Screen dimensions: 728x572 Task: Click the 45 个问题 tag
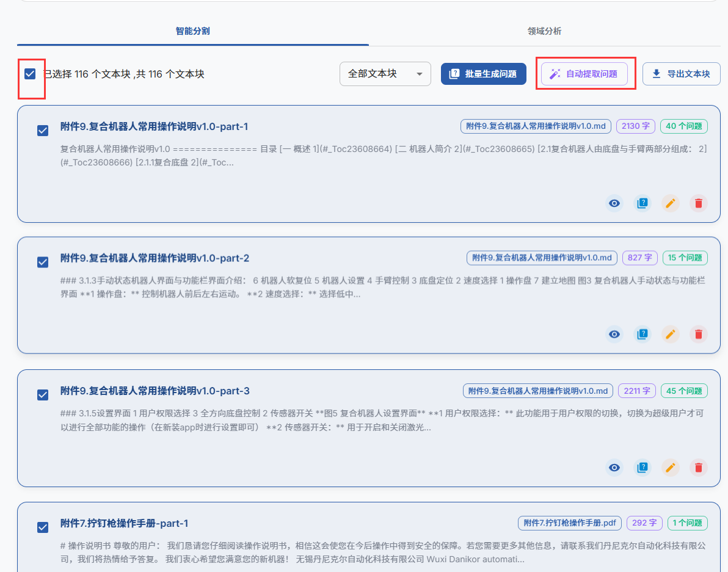click(x=685, y=391)
